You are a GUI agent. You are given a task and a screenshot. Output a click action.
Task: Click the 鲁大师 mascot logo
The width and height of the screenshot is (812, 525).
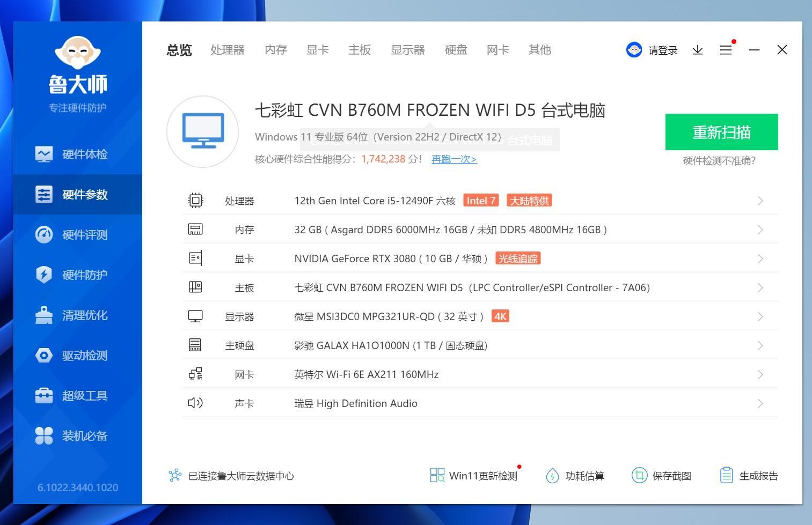tap(78, 53)
